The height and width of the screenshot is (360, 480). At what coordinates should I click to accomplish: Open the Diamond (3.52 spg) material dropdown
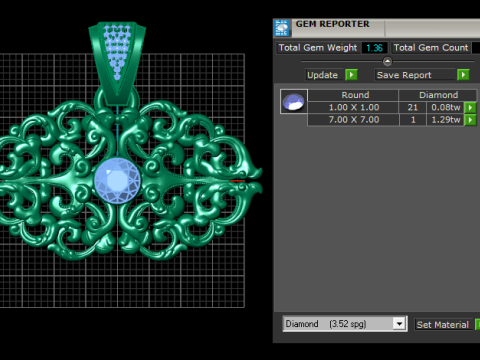399,324
